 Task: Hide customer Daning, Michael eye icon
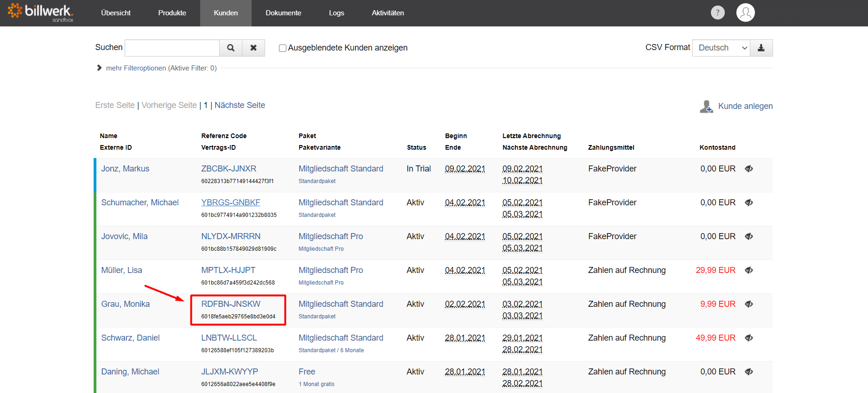(x=749, y=372)
